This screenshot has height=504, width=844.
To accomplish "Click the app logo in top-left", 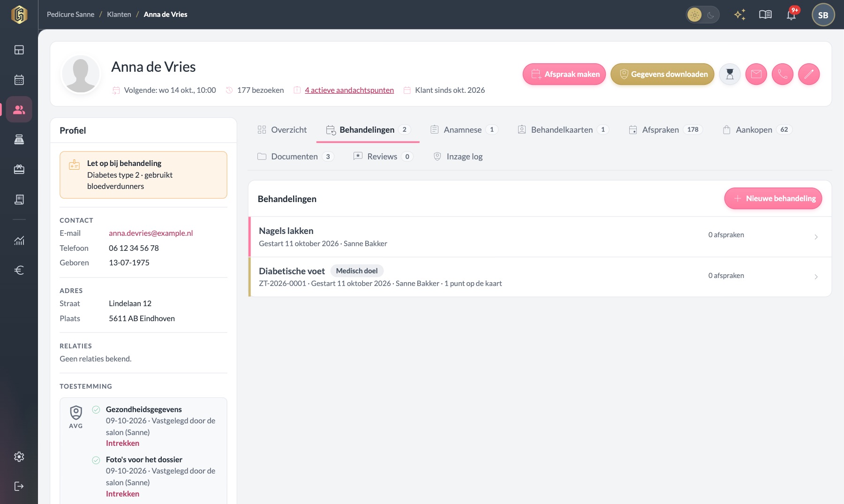I will coord(19,15).
